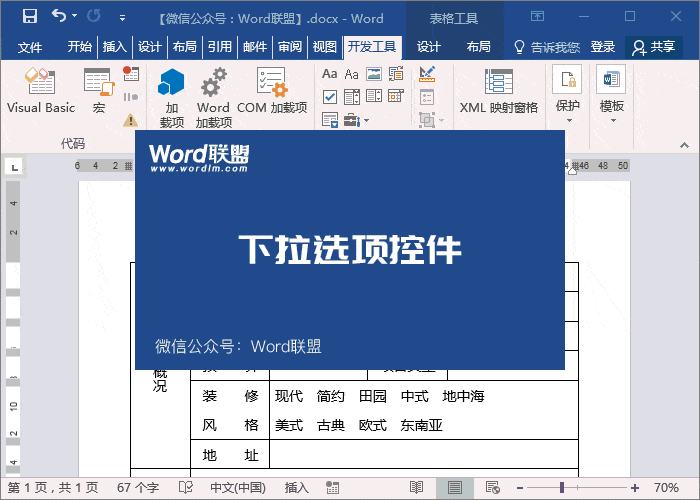Click the tab selector on ruler
700x500 pixels.
(14, 167)
